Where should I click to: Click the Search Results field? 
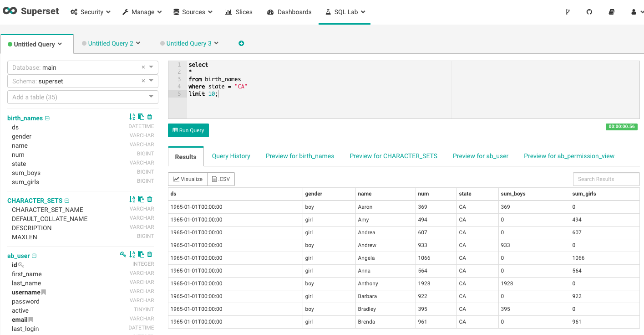point(606,179)
